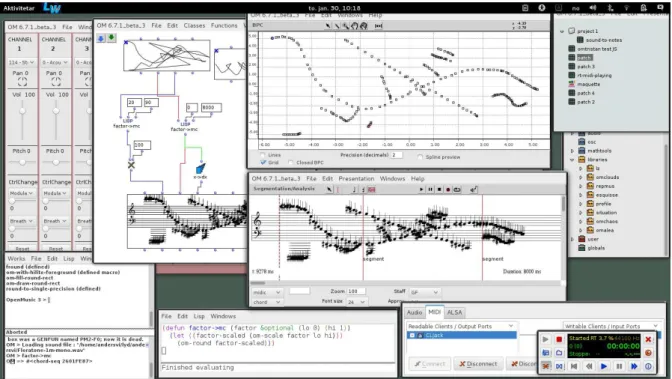Screen dimensions: 672x379
Task: Click the x->dx blue box in patch
Action: click(x=201, y=168)
